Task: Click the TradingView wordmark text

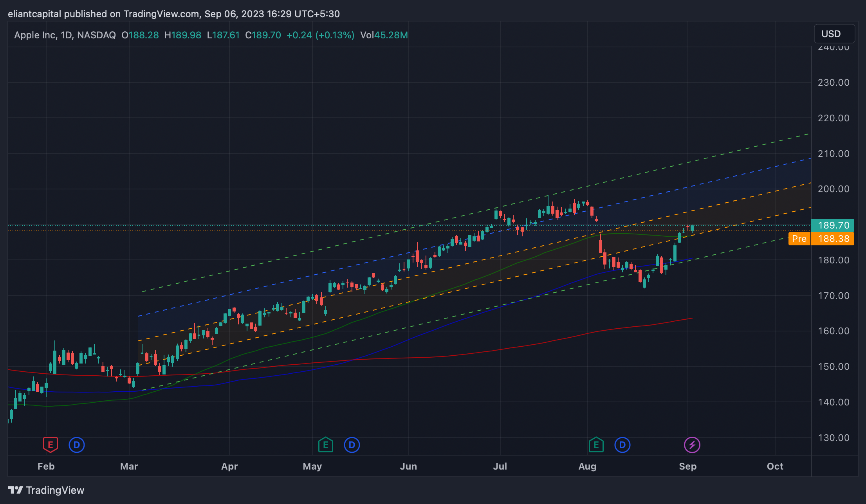Action: (x=55, y=490)
